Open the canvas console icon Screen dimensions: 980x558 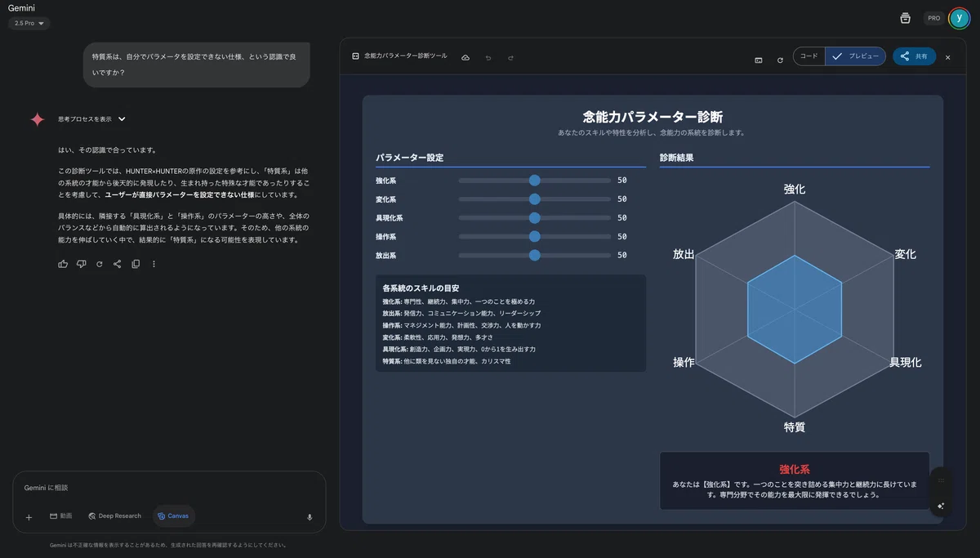click(759, 60)
